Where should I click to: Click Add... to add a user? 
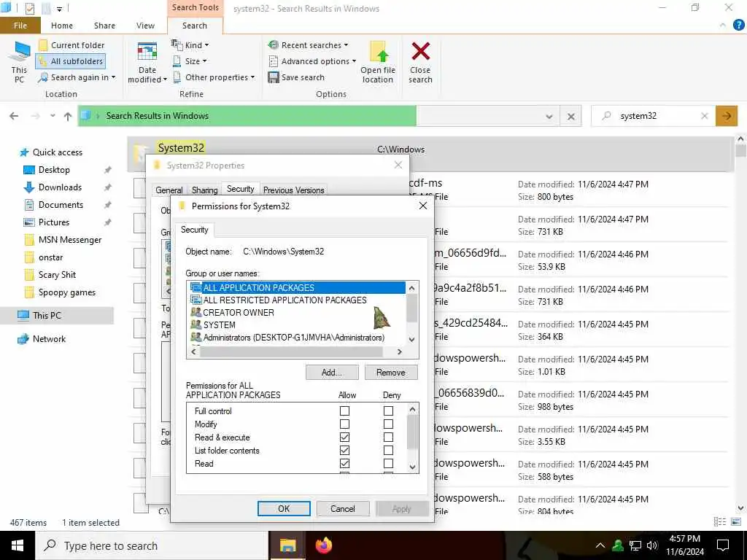[332, 373]
